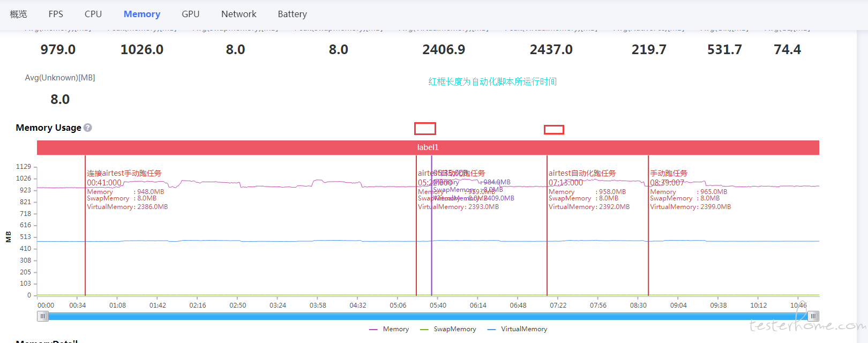Open the Battery tab
Viewport: 868px width, 343px height.
pos(293,14)
